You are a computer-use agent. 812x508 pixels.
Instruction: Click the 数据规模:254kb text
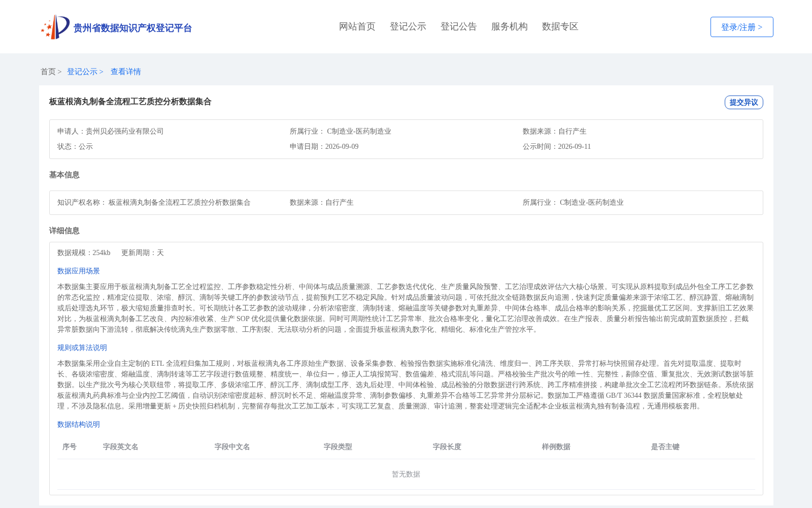tap(84, 252)
